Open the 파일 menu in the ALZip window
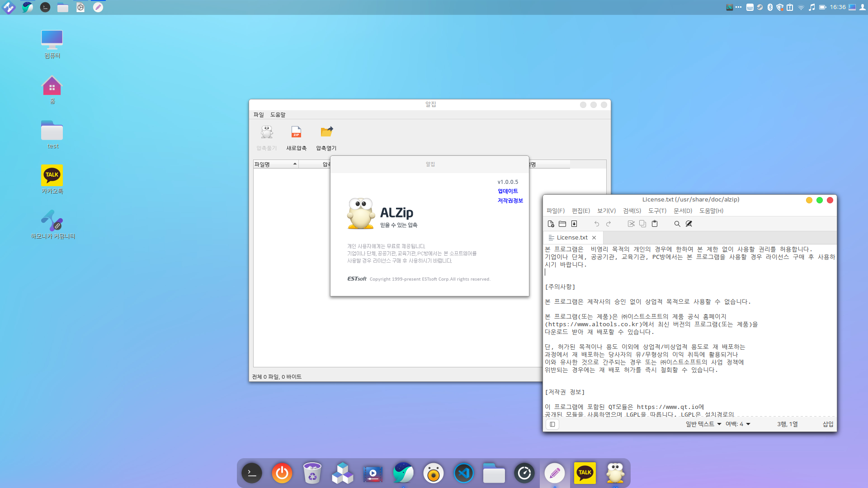This screenshot has width=868, height=488. (259, 115)
